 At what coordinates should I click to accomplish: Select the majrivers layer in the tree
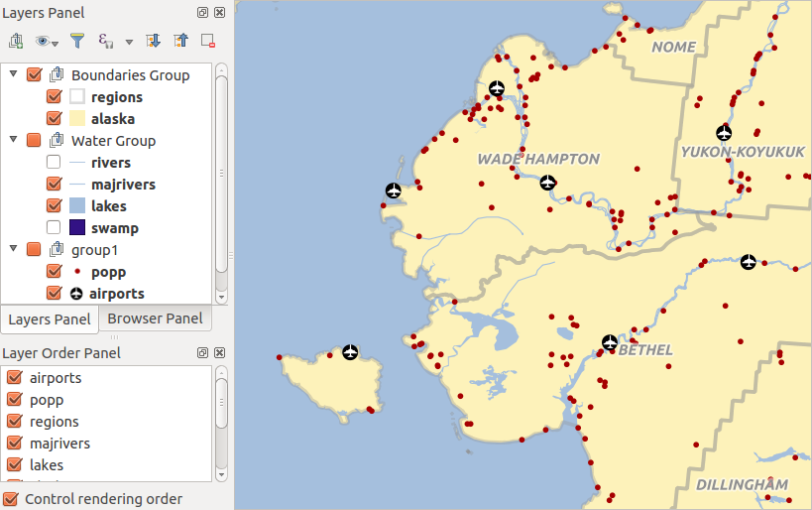[123, 185]
